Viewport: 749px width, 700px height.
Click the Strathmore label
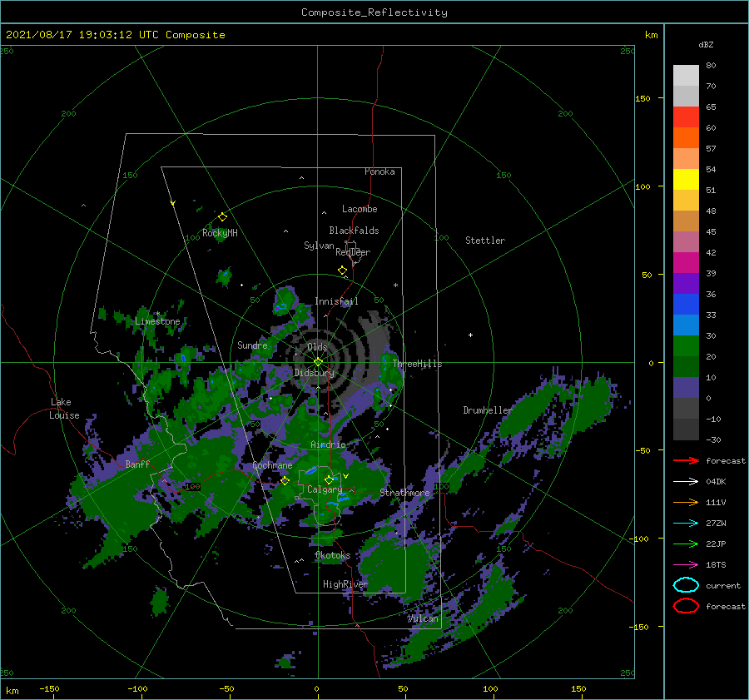[404, 492]
